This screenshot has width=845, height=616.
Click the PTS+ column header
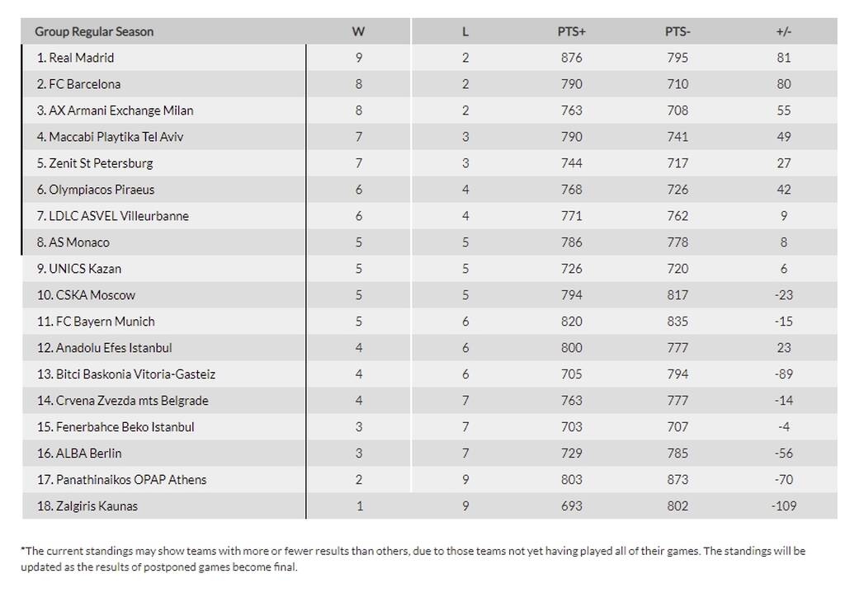571,32
